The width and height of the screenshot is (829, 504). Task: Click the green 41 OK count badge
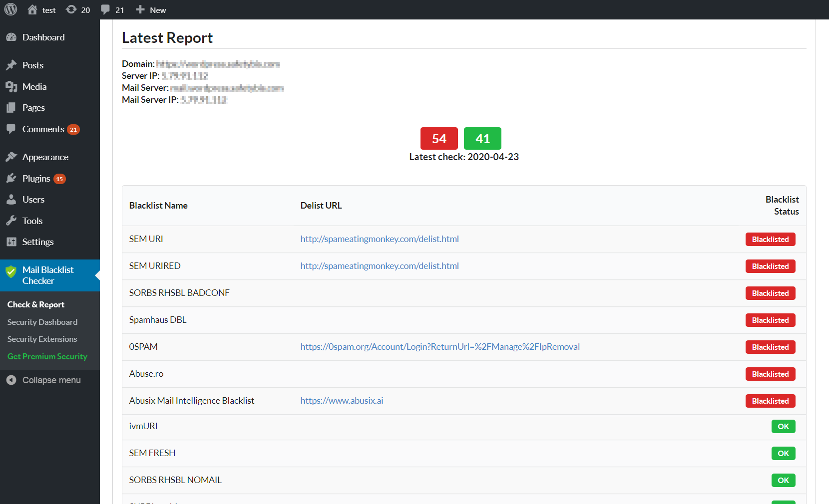(x=482, y=138)
